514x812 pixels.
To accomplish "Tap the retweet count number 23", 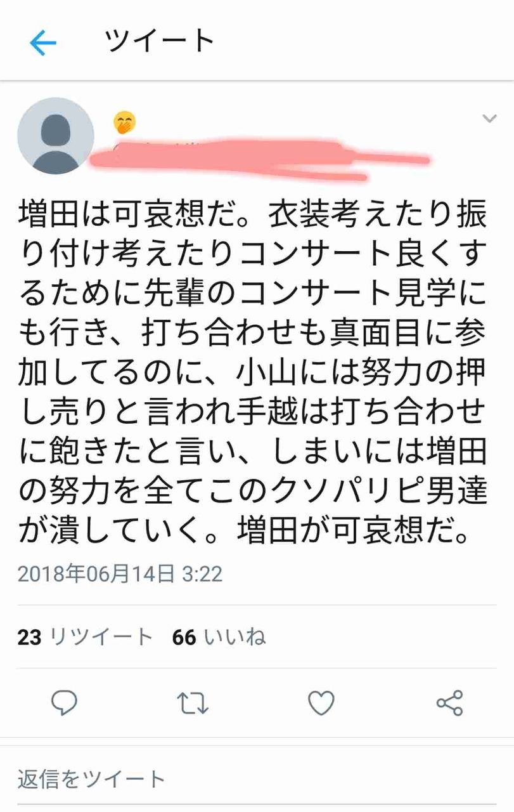I will 29,637.
